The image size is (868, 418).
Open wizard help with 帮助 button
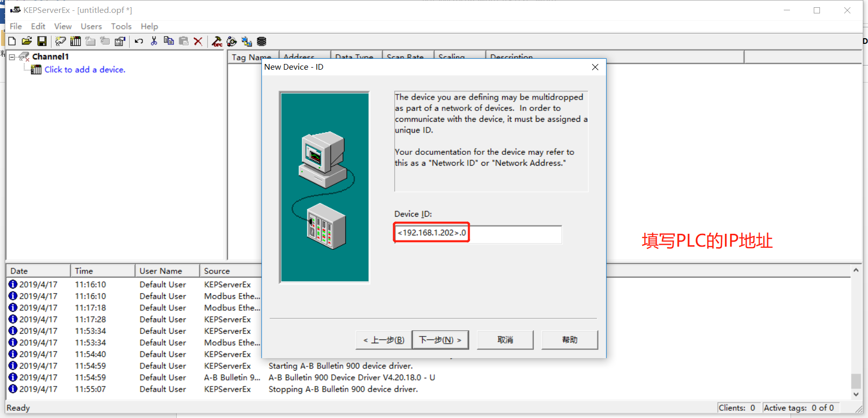[570, 340]
